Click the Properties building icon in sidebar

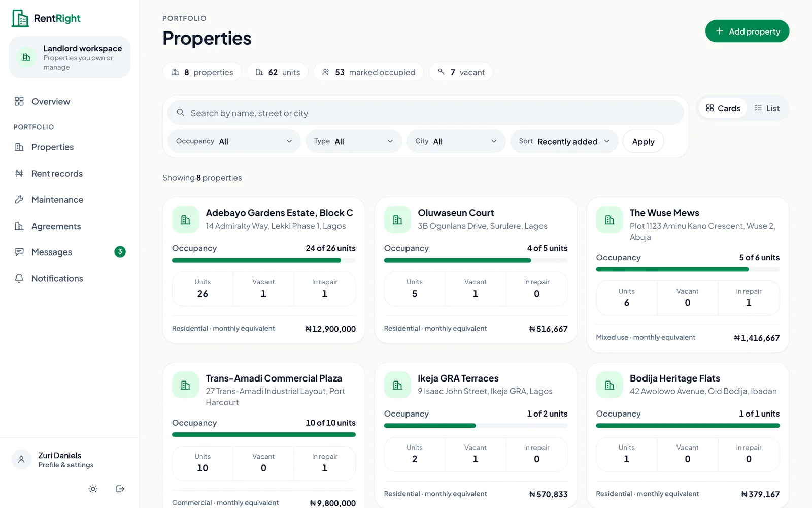[x=19, y=147]
